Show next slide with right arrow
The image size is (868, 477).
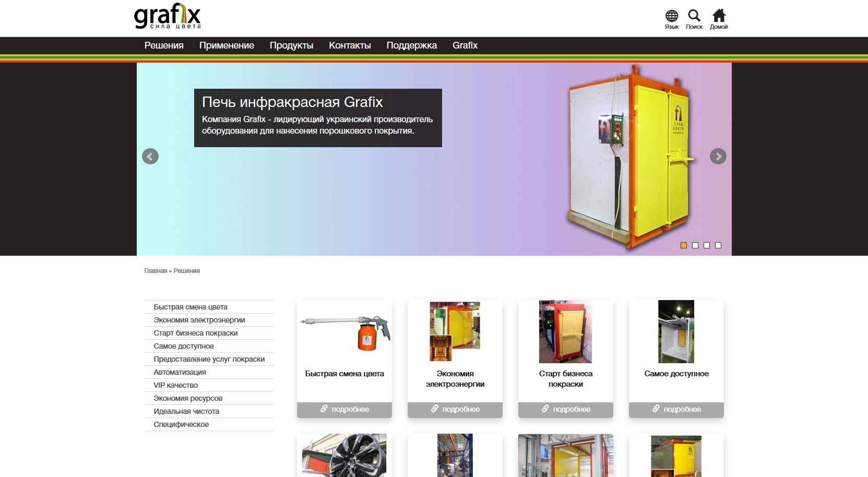pos(718,157)
